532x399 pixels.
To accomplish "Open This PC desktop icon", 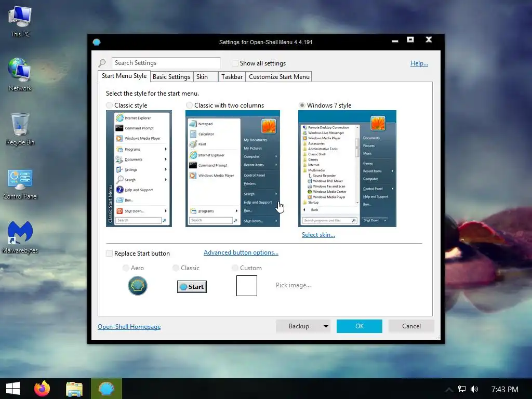I will (x=20, y=22).
